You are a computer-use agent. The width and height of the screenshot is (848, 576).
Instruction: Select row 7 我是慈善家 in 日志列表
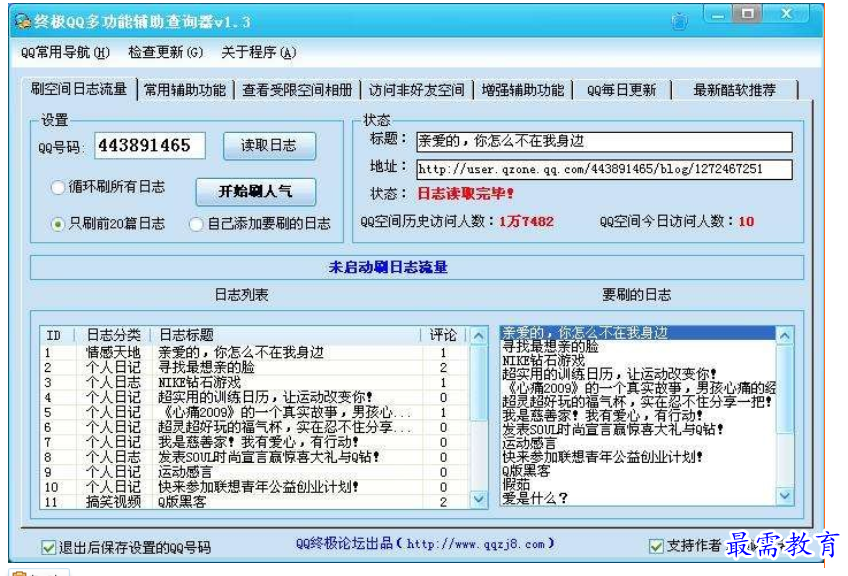pos(254,442)
